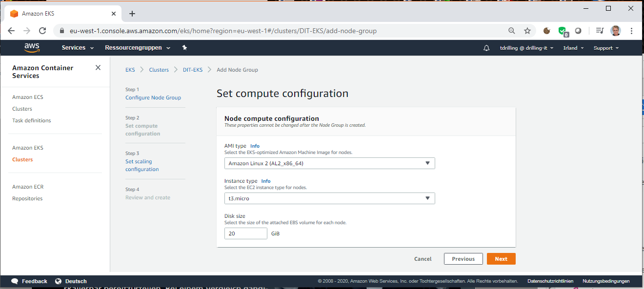Open the Support dropdown menu
Image resolution: width=644 pixels, height=289 pixels.
(606, 48)
